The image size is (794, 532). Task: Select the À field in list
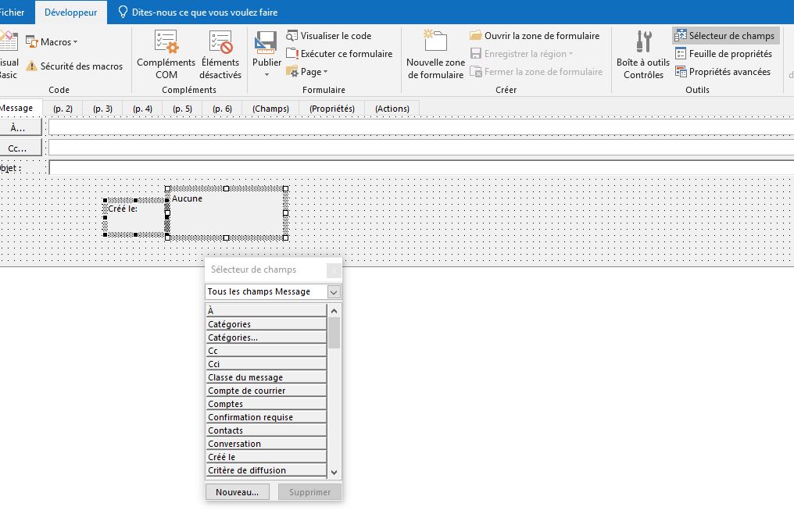point(266,310)
